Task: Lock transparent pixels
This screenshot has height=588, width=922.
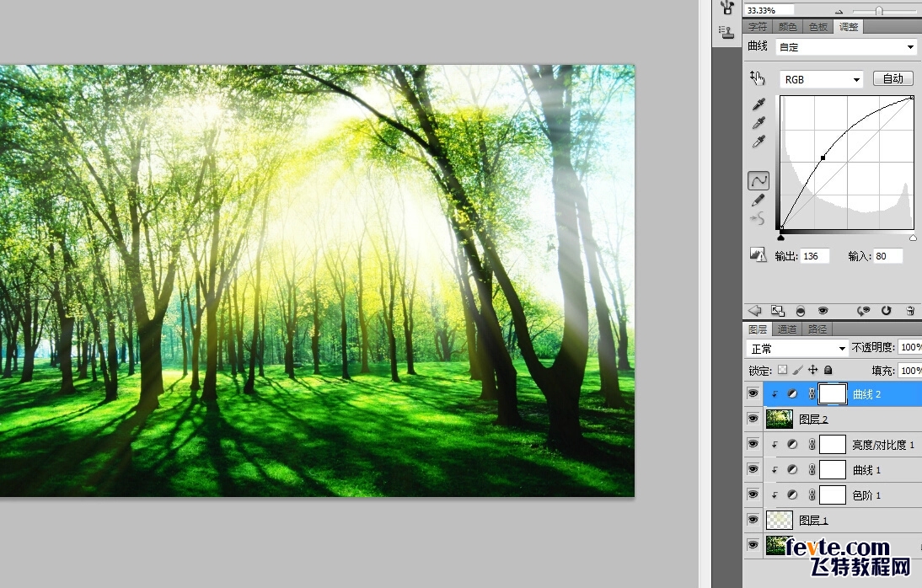Action: coord(782,370)
